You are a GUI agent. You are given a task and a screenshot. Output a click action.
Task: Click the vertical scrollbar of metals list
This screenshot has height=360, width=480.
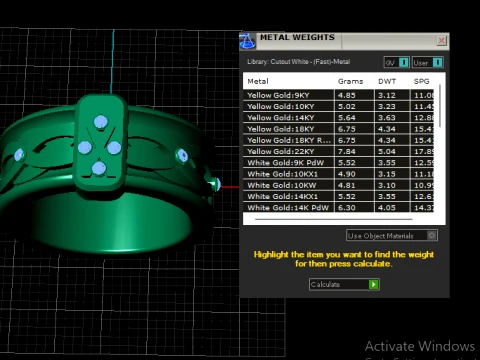[440, 106]
